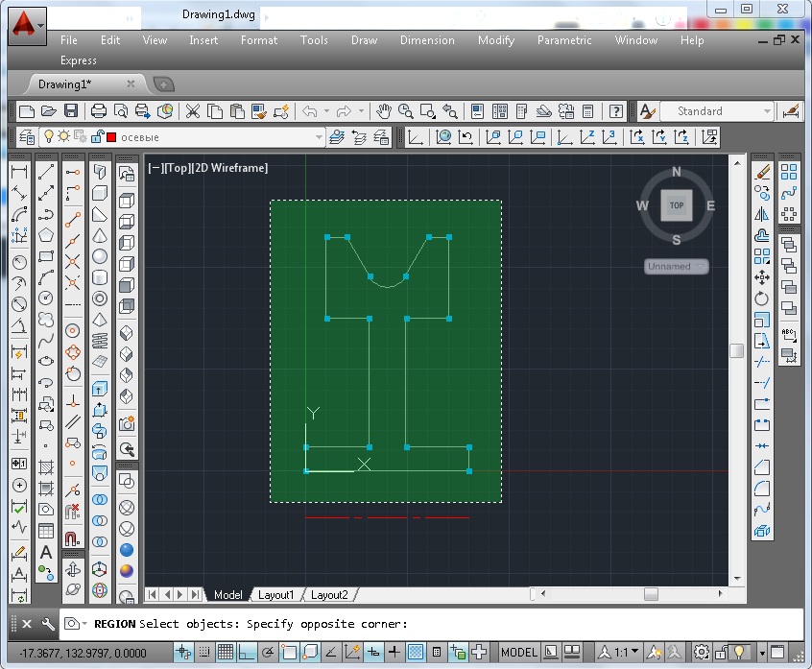Expand the layer dropdown showing осевые
Screen dimensions: 812x669
[x=320, y=137]
